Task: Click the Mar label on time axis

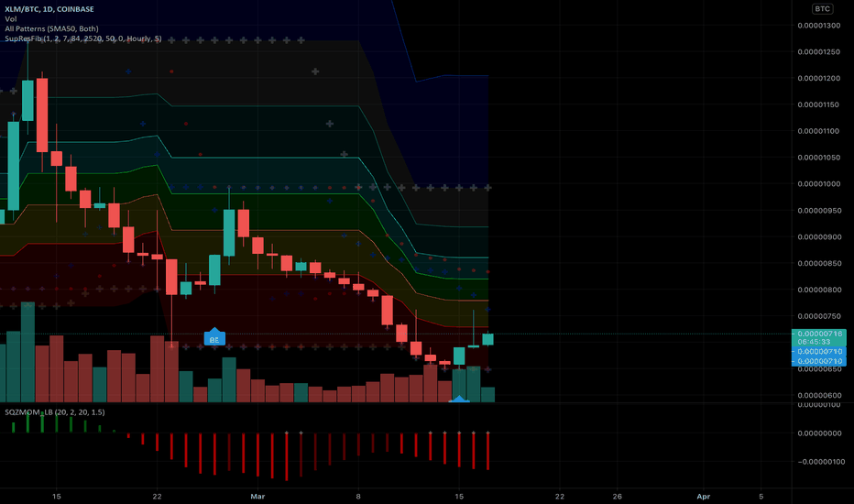Action: [x=257, y=497]
